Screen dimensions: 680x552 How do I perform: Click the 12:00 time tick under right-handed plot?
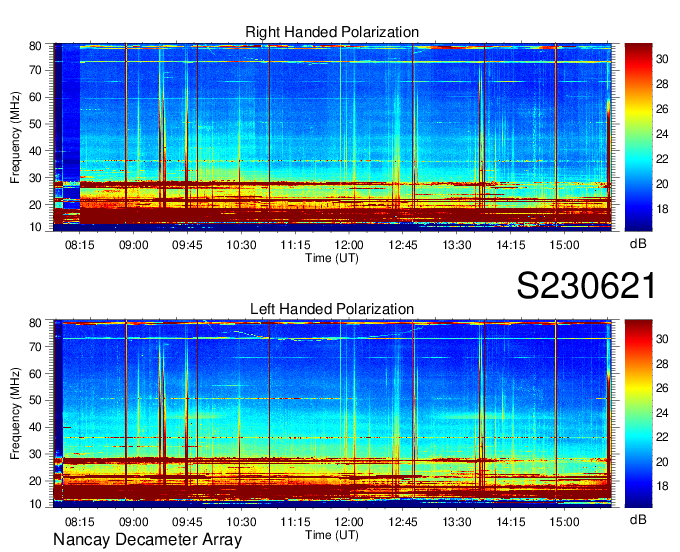point(349,245)
